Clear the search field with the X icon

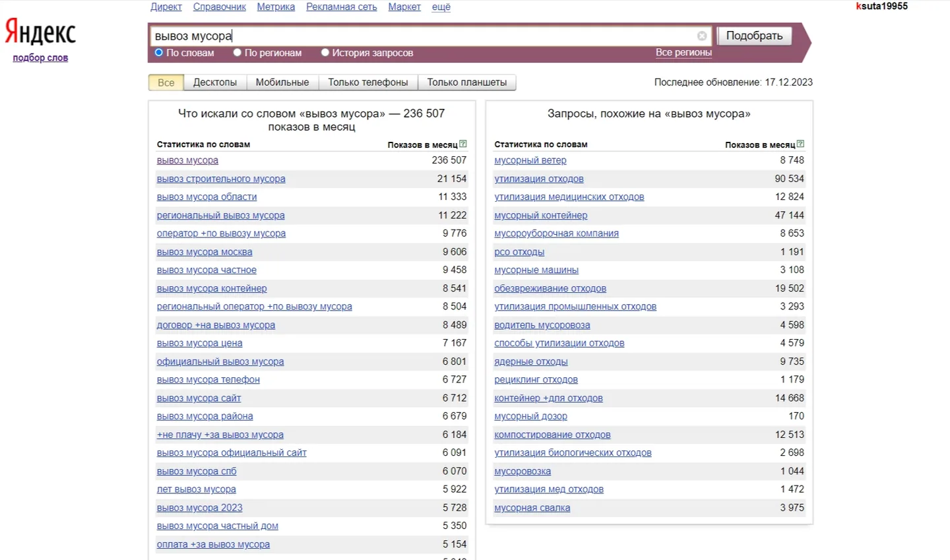tap(702, 36)
